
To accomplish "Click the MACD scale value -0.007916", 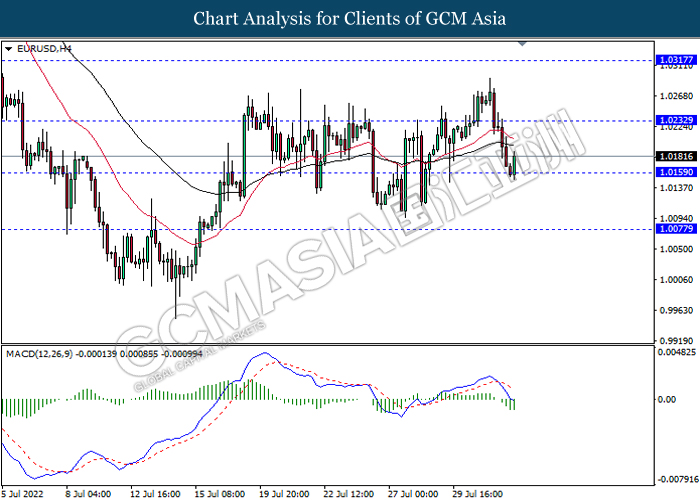I will point(676,480).
